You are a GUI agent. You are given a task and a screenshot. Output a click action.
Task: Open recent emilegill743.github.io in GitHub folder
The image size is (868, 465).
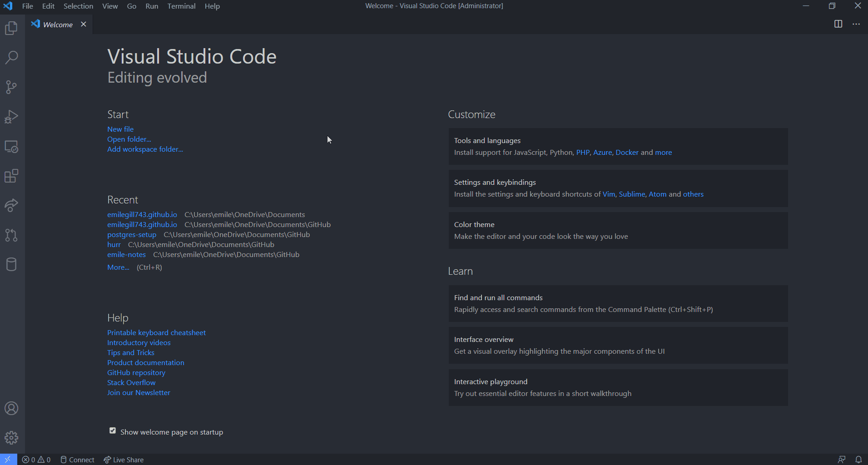[142, 225]
